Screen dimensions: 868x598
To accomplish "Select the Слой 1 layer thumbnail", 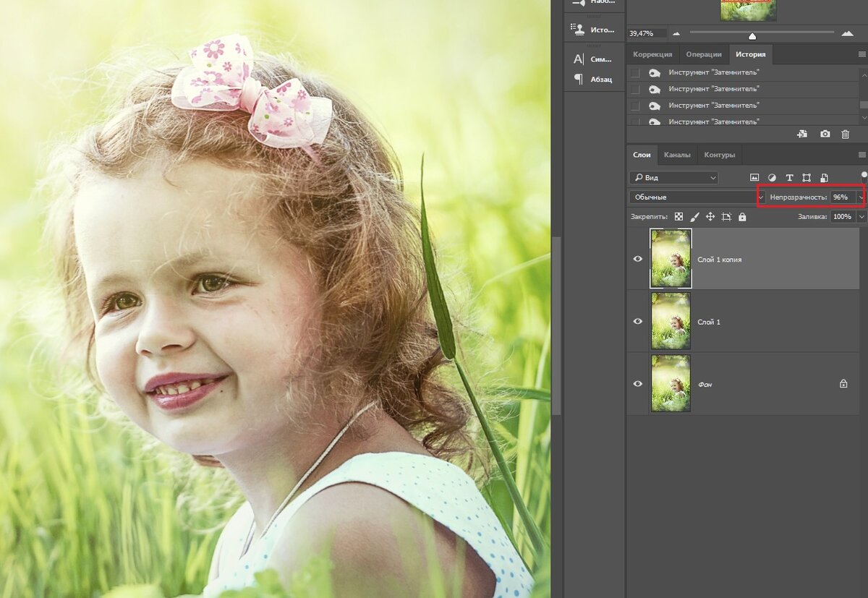I will (x=671, y=322).
